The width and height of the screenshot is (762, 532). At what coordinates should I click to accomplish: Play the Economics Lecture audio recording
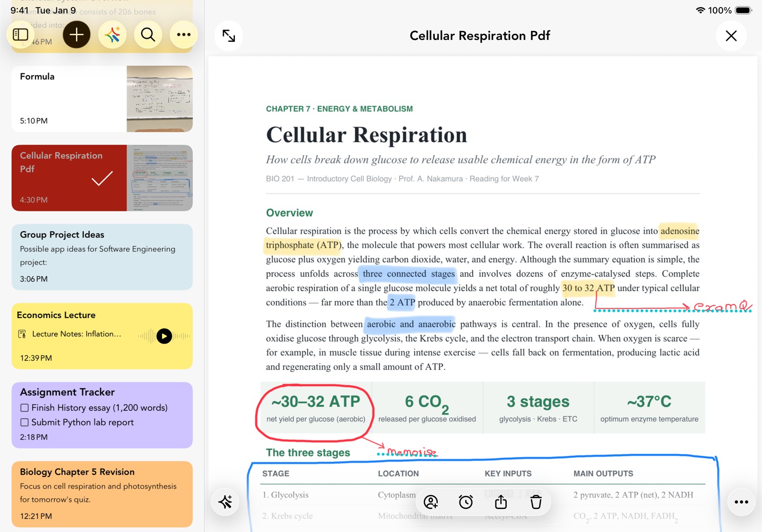(x=164, y=336)
